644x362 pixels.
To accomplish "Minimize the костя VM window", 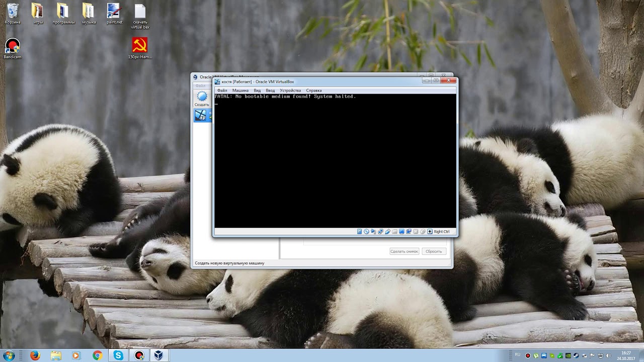I will (x=427, y=80).
